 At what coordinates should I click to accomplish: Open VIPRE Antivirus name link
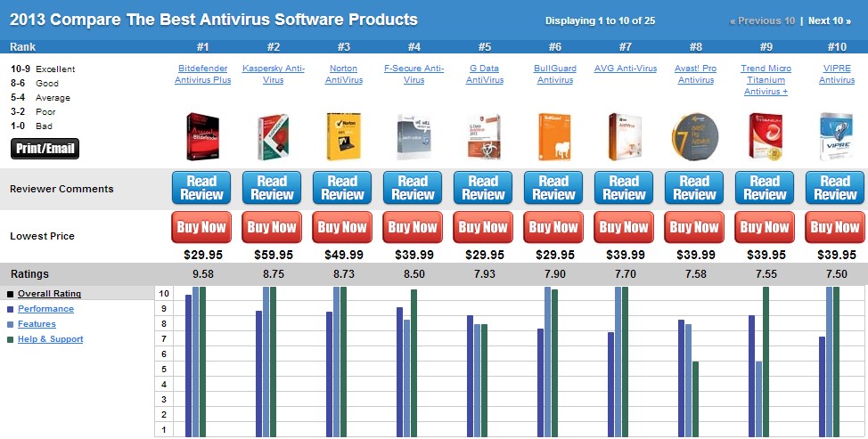tap(837, 74)
